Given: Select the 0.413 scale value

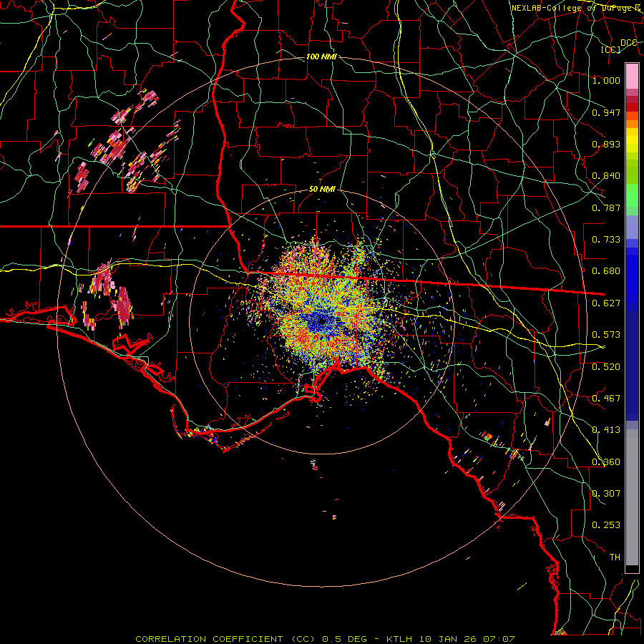Looking at the screenshot, I should (606, 430).
